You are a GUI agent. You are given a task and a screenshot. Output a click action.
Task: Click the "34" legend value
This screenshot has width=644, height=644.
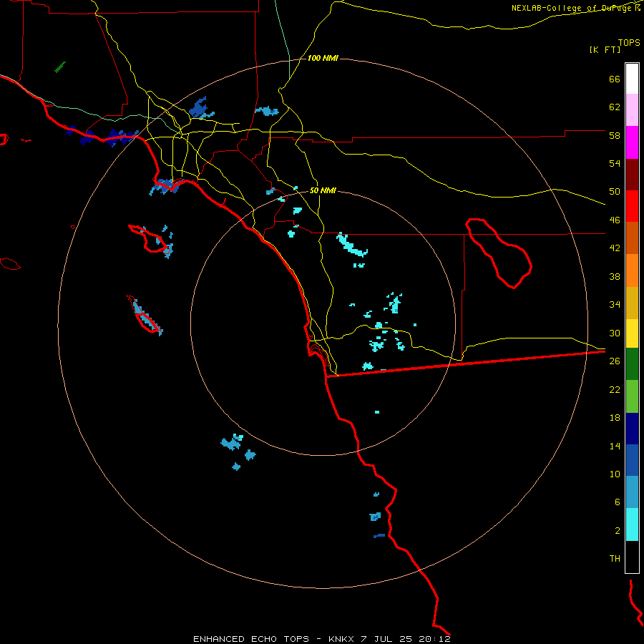[x=615, y=305]
